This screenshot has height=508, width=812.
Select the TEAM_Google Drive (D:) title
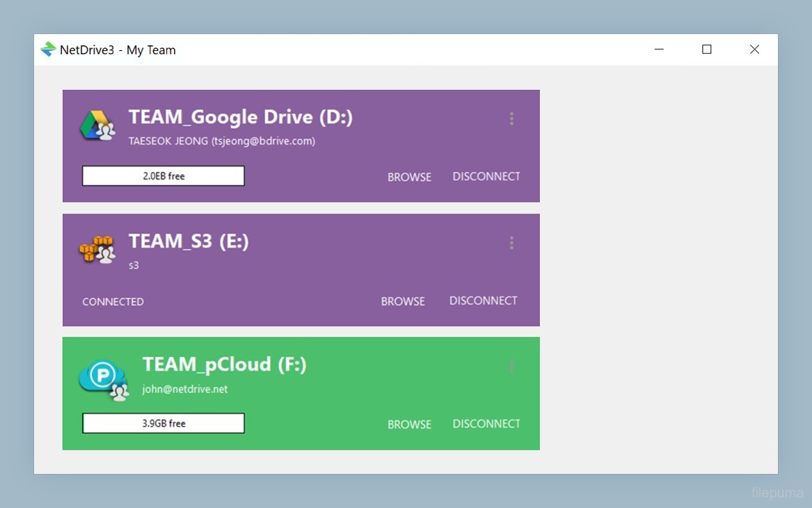coord(240,117)
